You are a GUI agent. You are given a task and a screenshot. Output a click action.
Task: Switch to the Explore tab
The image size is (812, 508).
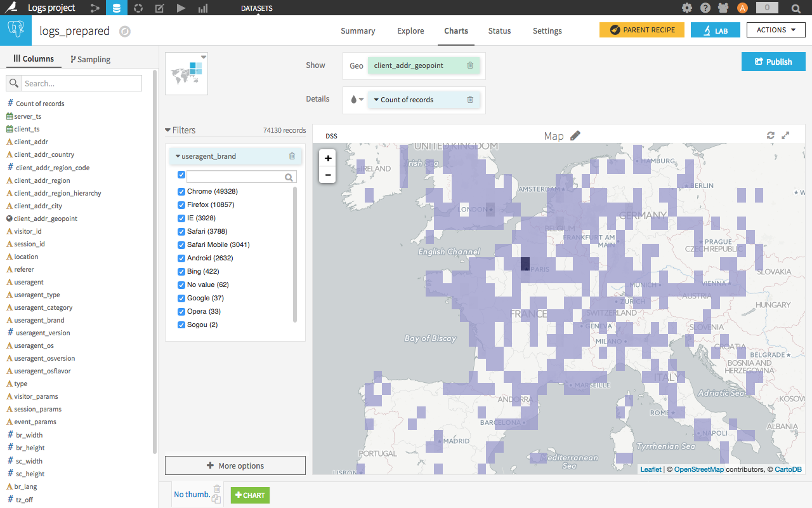coord(410,30)
